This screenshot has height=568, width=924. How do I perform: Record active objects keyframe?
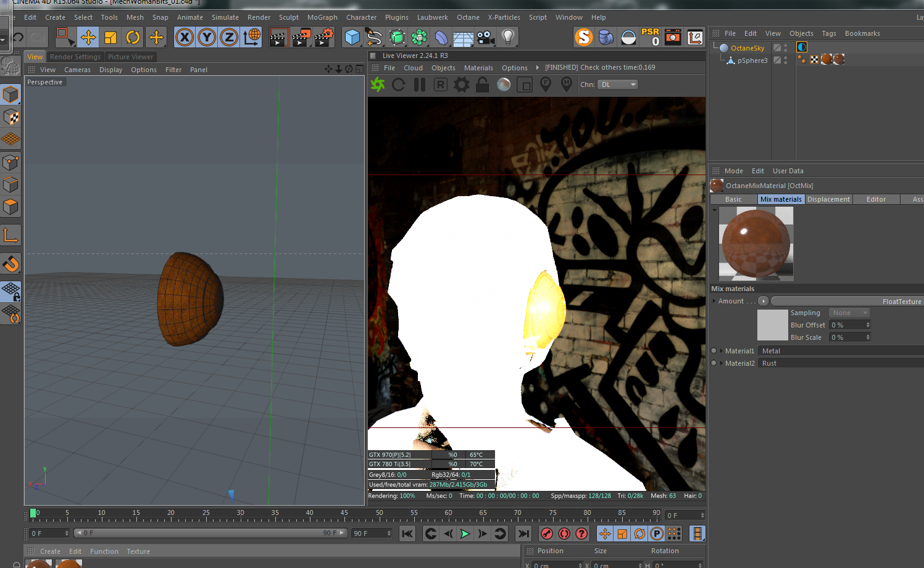point(547,533)
